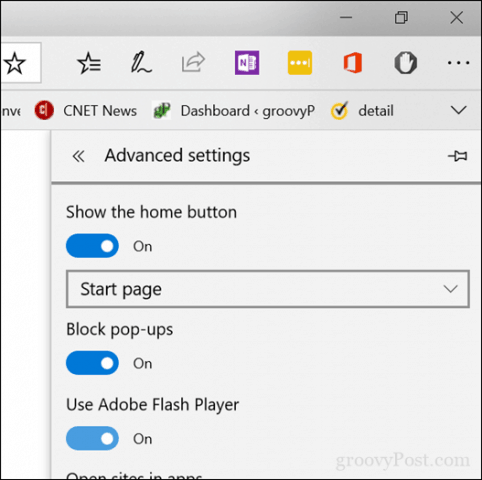Open the yellow LastPass extension icon
Screen dimensions: 482x480
point(300,63)
